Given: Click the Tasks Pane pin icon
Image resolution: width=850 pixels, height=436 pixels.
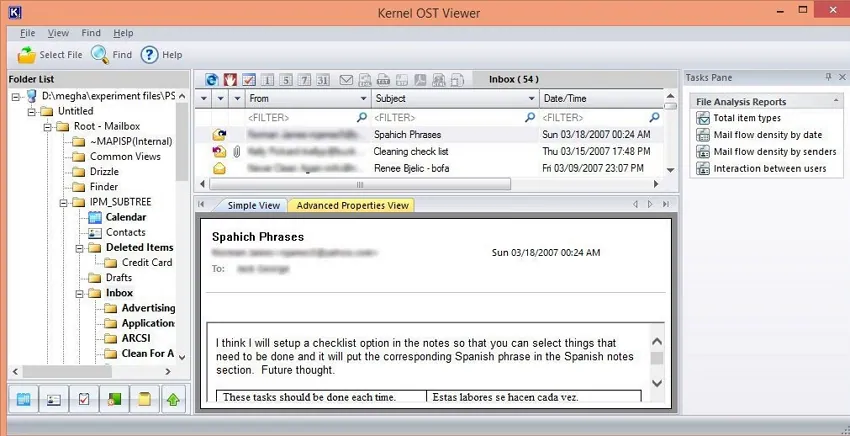Looking at the screenshot, I should point(828,78).
